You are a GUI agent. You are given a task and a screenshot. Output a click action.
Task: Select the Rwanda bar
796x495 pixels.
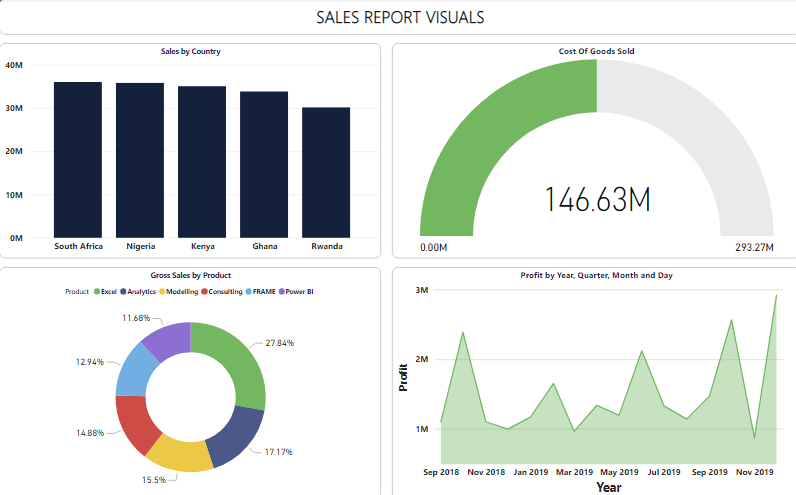[326, 172]
